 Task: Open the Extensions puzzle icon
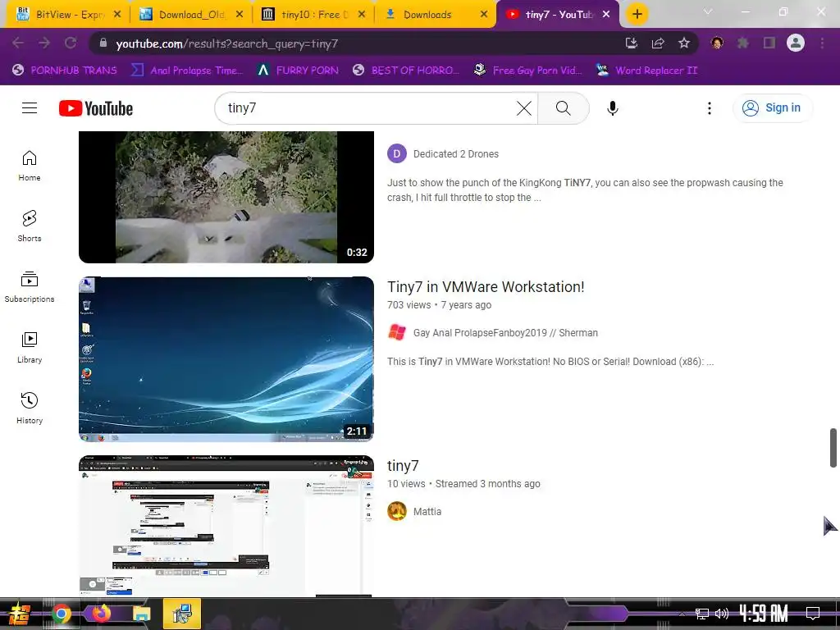tap(743, 43)
